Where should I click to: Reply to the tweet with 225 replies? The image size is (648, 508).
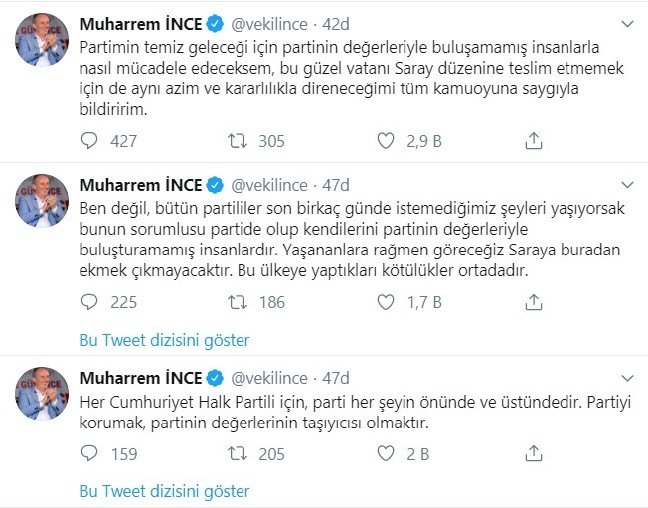pyautogui.click(x=90, y=301)
